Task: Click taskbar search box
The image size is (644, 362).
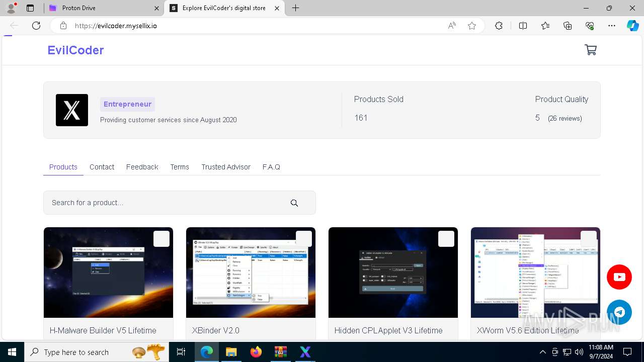Action: (97, 352)
